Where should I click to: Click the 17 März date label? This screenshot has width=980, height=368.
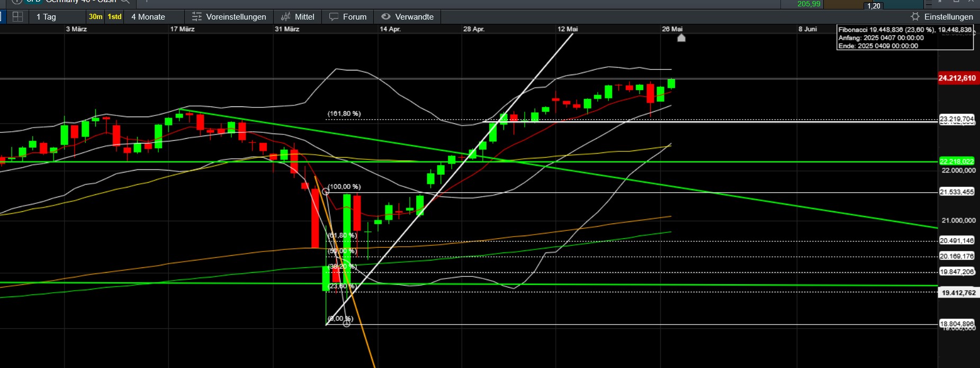pyautogui.click(x=182, y=29)
